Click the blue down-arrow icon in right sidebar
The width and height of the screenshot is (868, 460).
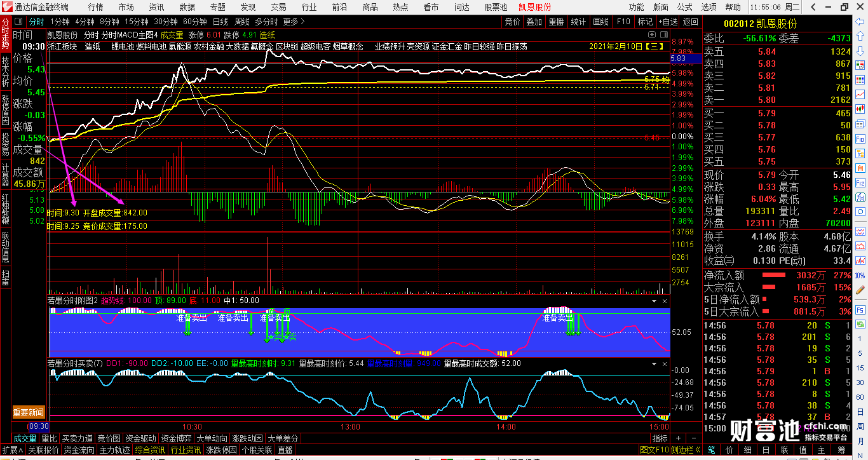click(860, 50)
